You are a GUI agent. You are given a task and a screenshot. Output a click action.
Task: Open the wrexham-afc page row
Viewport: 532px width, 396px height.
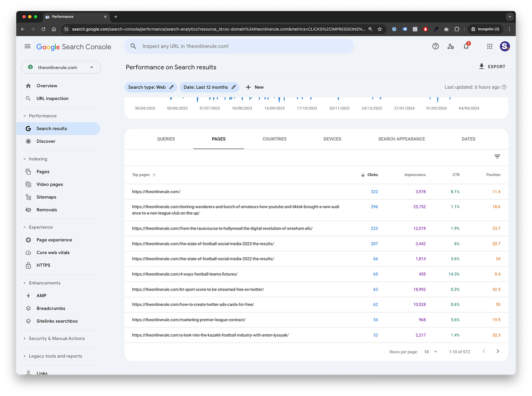click(x=316, y=228)
